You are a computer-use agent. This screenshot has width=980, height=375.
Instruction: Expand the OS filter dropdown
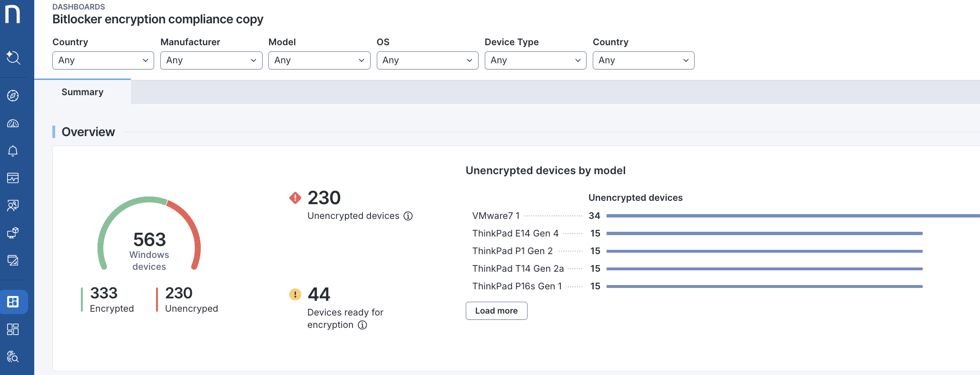(427, 60)
